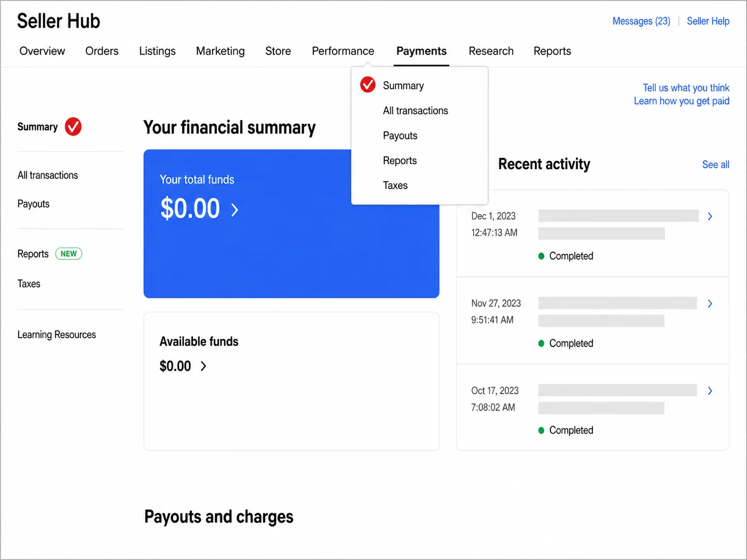Viewport: 747px width, 560px height.
Task: Click the Dec 1, 2023 date
Action: coord(493,216)
